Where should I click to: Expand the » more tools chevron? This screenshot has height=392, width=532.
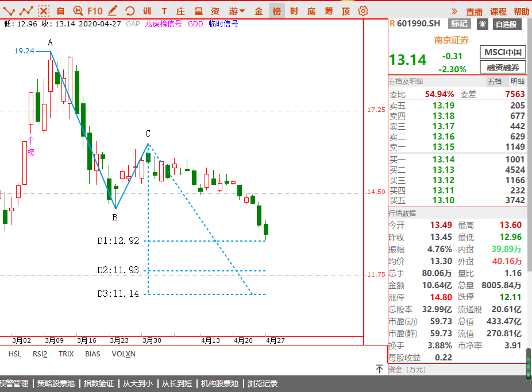(x=454, y=11)
